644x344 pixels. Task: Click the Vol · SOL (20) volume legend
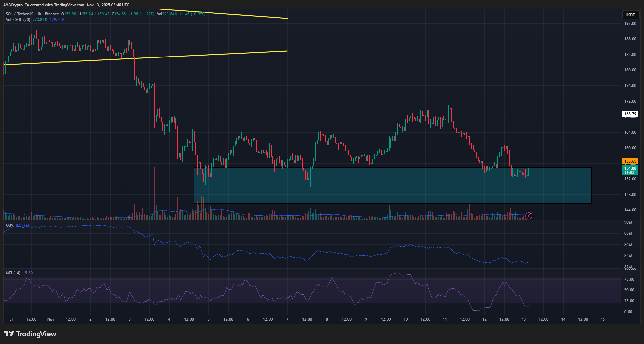pyautogui.click(x=18, y=19)
